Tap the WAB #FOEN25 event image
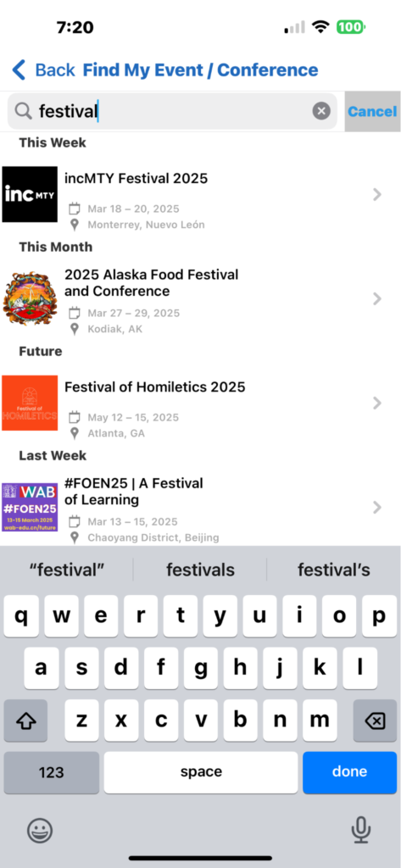401x868 pixels. [x=30, y=507]
